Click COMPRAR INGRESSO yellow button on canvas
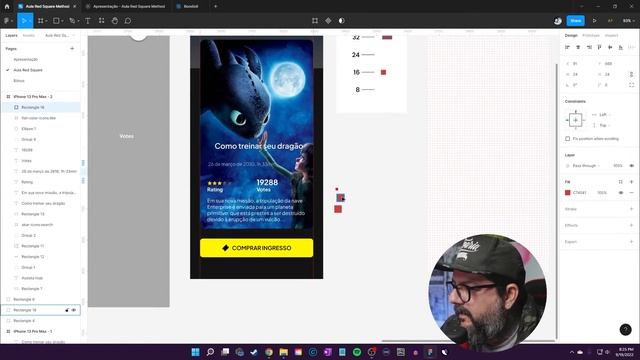640x360 pixels. (256, 248)
